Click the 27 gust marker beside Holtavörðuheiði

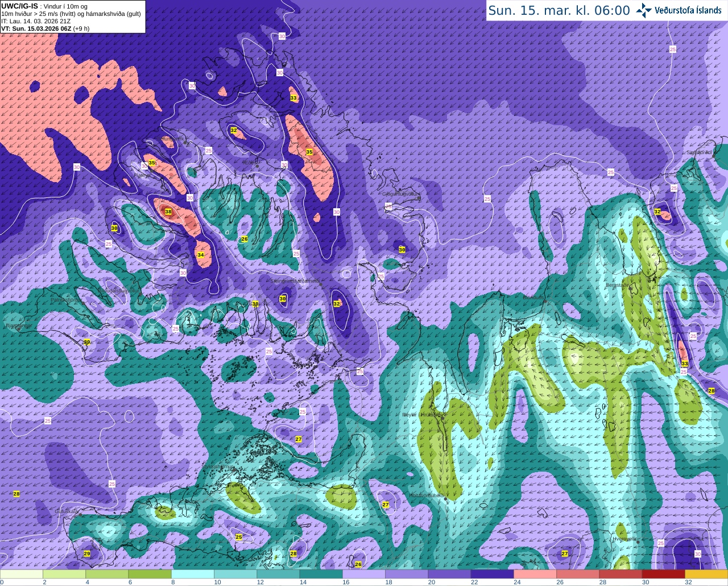[x=386, y=505]
